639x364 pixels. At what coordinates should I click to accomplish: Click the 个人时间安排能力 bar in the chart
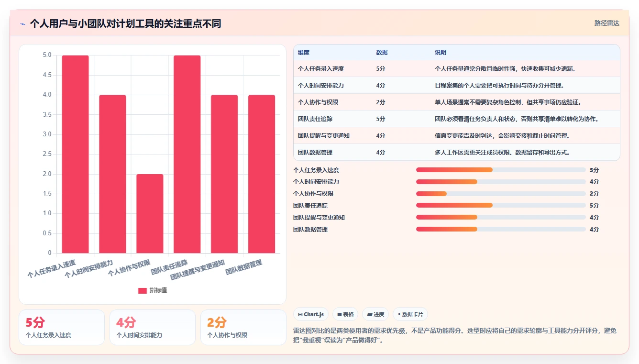tap(112, 174)
